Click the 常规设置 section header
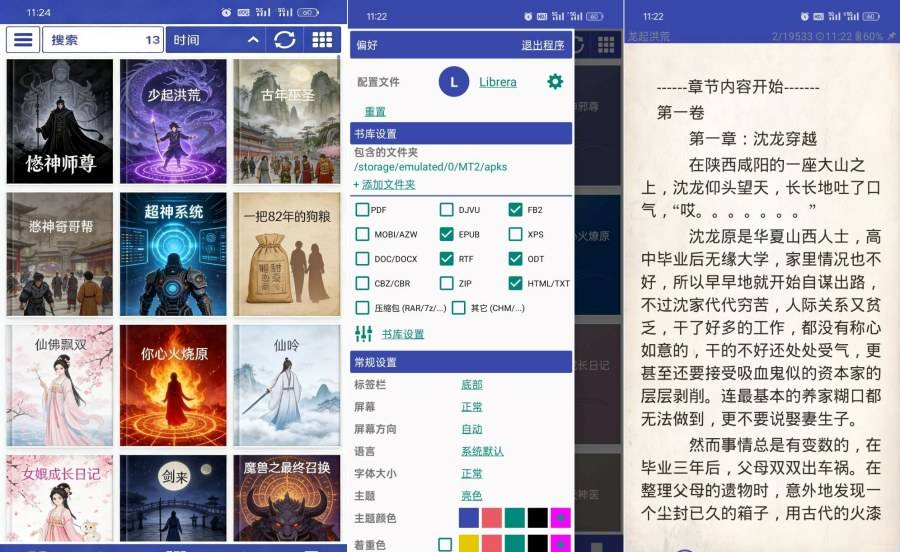The image size is (900, 552). pos(461,362)
